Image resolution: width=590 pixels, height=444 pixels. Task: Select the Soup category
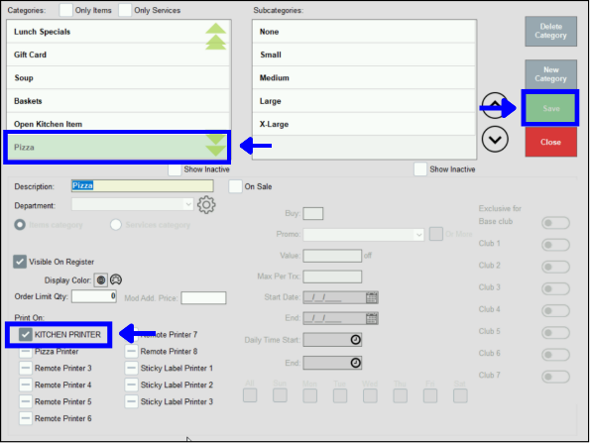119,78
